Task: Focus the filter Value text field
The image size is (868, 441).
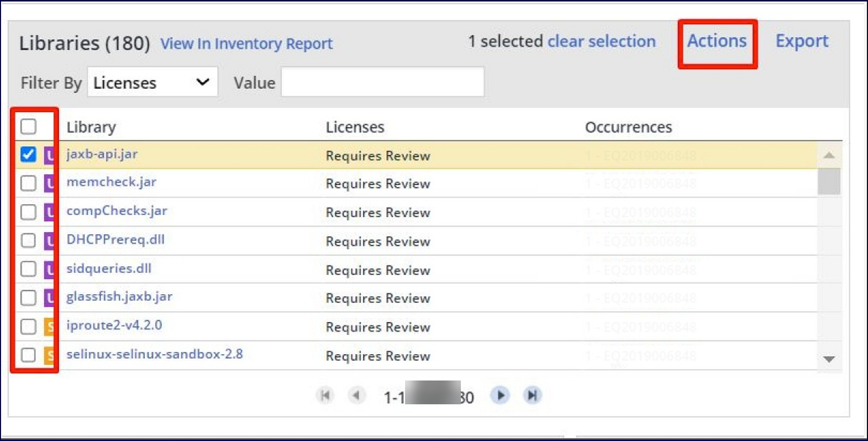Action: tap(382, 82)
